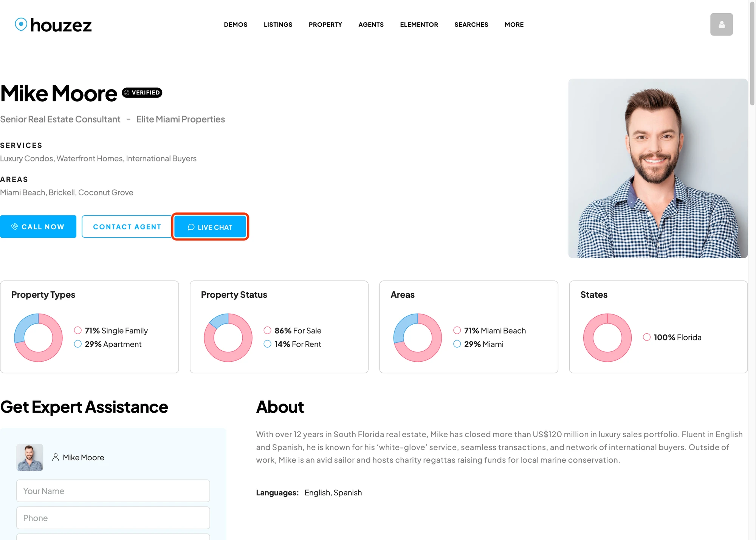The image size is (756, 540).
Task: Click the 'English, Spanish' languages text
Action: click(x=333, y=493)
